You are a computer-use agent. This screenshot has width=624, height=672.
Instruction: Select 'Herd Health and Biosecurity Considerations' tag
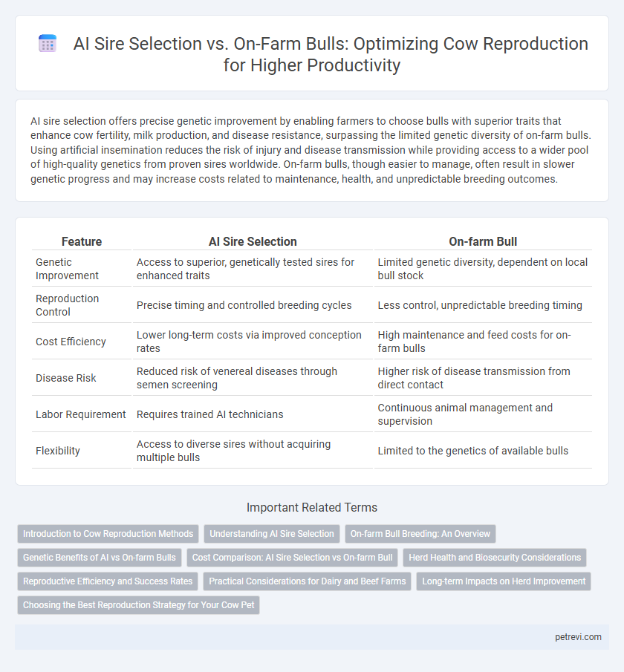tap(495, 558)
